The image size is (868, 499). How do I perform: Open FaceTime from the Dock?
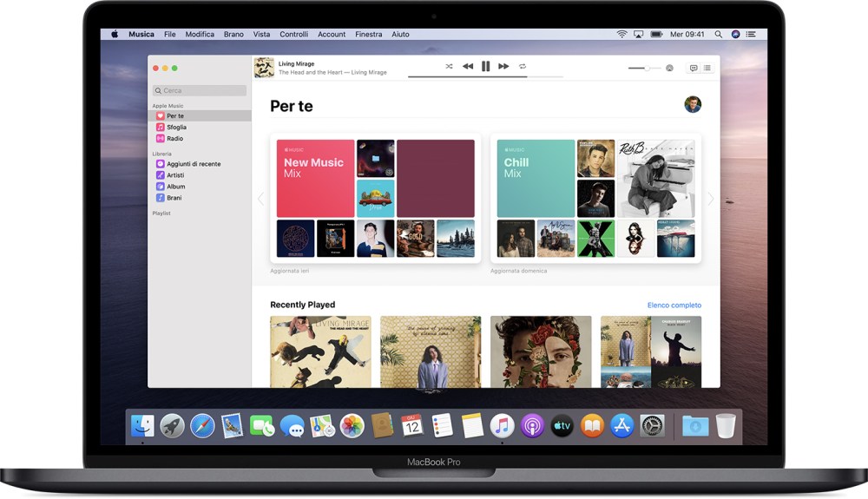point(262,426)
